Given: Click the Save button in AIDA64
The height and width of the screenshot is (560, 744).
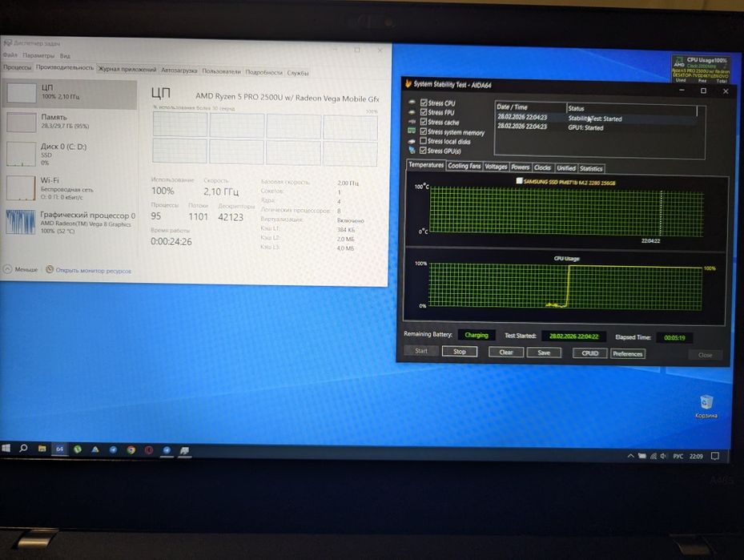Looking at the screenshot, I should 544,353.
